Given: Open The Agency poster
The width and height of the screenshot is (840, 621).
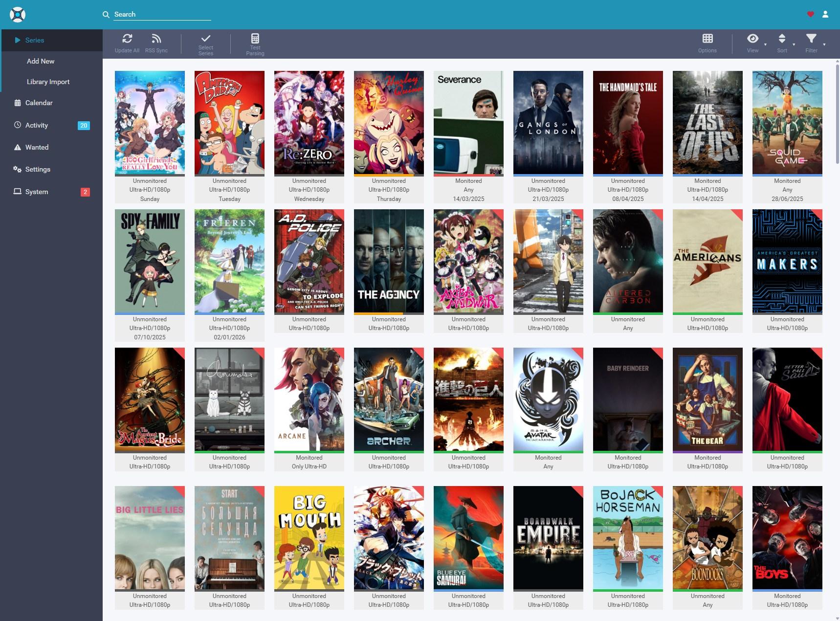Looking at the screenshot, I should click(x=389, y=261).
